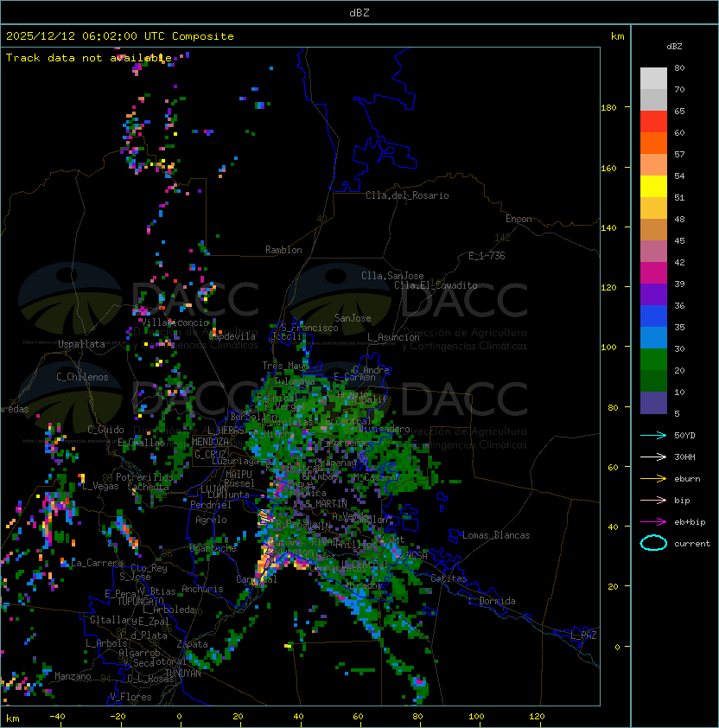719x728 pixels.
Task: Click the 'Zapata' map label
Action: pyautogui.click(x=192, y=644)
